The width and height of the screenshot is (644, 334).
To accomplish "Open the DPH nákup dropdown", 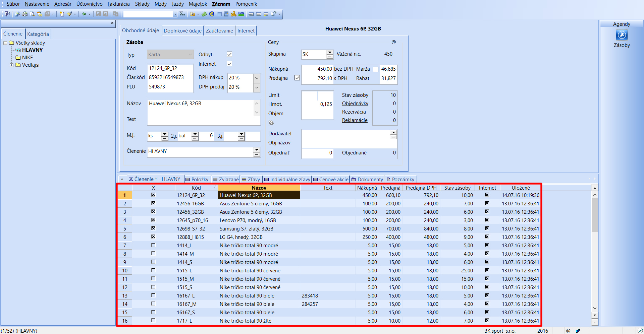I will pos(257,78).
